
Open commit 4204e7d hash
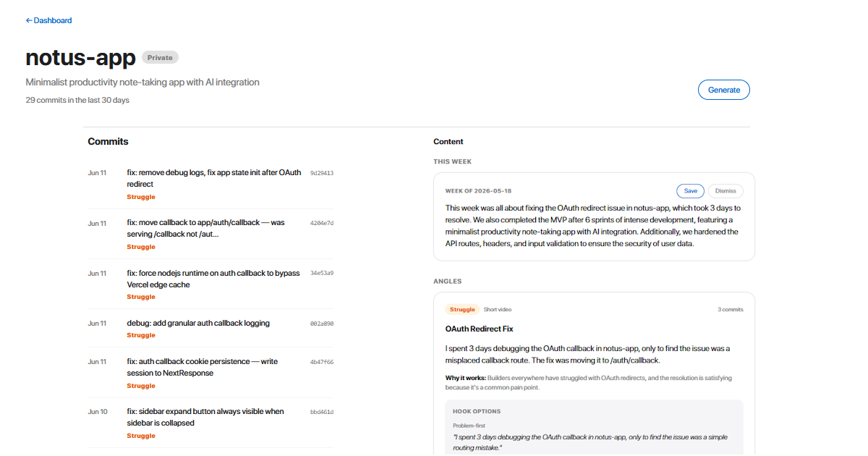(x=322, y=223)
